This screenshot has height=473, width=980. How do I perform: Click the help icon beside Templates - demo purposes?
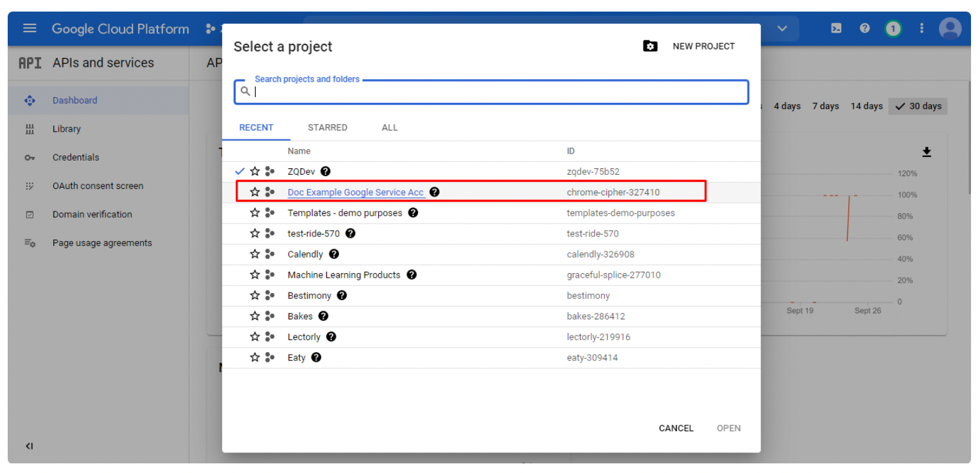[x=414, y=213]
